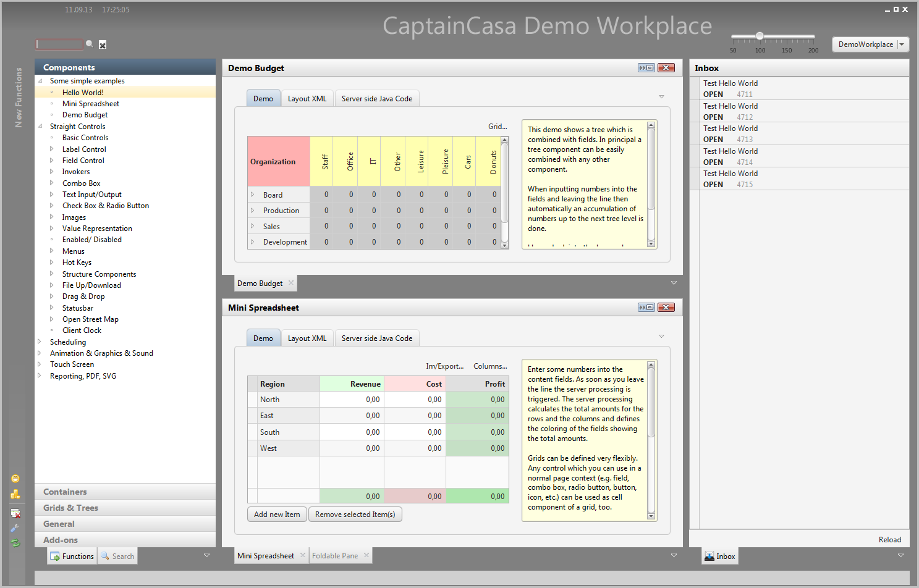Click the X icon next to search magnifier

[103, 44]
